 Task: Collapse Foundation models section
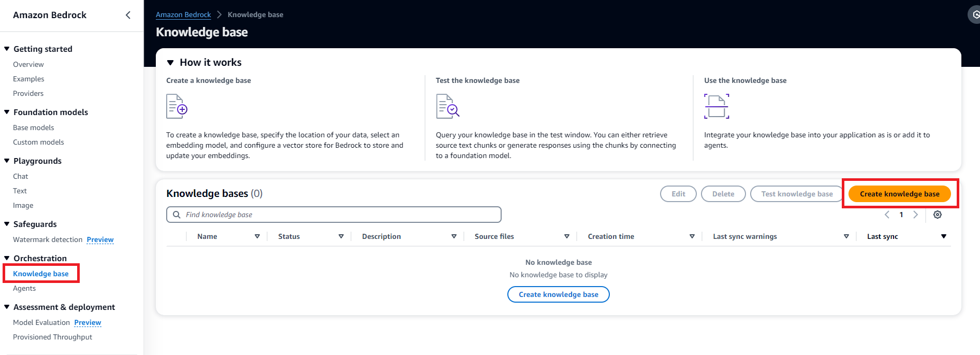point(7,112)
